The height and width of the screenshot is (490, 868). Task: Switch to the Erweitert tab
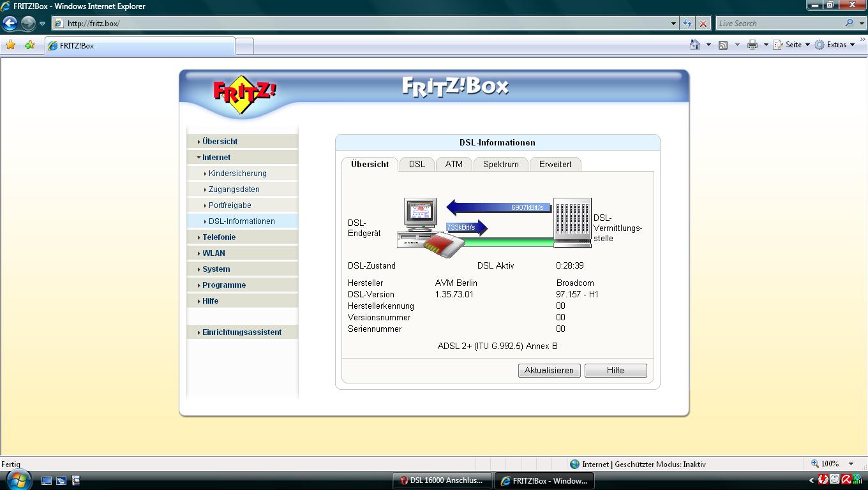coord(555,165)
